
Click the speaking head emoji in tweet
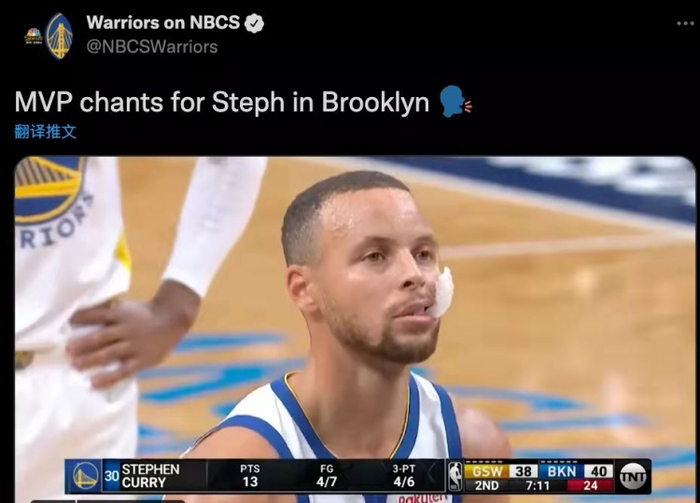click(x=454, y=102)
